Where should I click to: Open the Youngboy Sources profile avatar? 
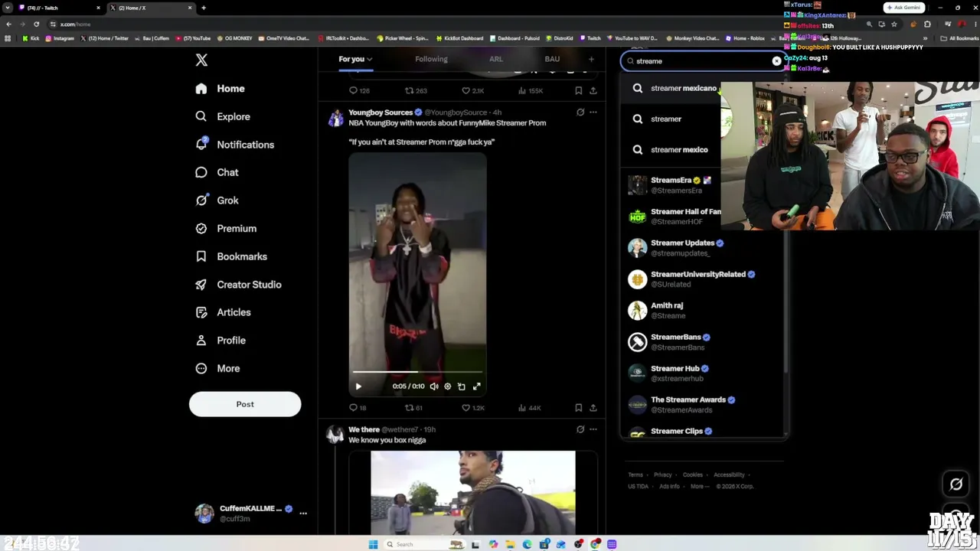335,119
